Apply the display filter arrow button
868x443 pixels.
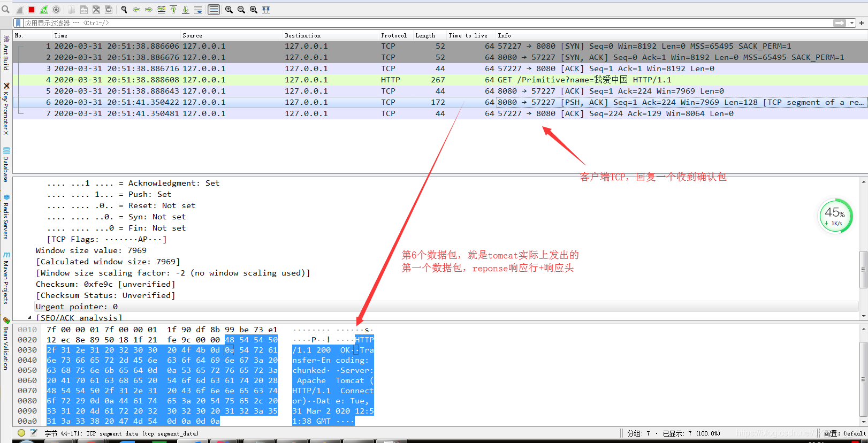point(840,23)
